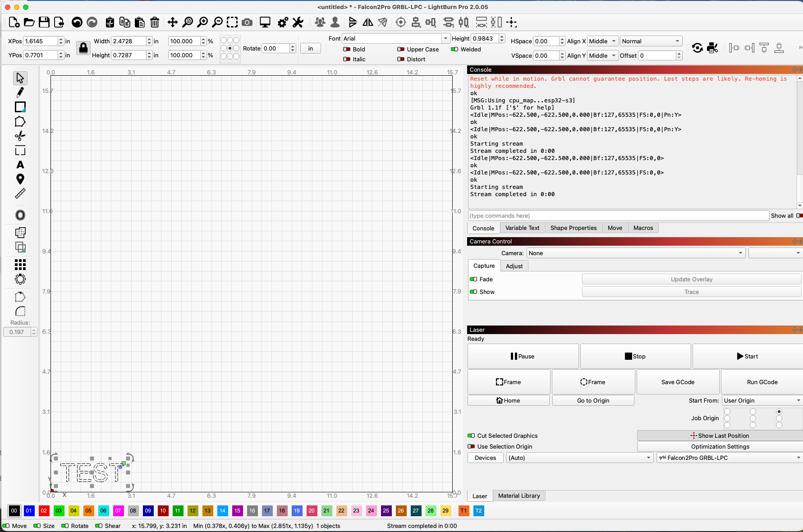Click the Save GCode button
803x532 pixels.
(677, 382)
